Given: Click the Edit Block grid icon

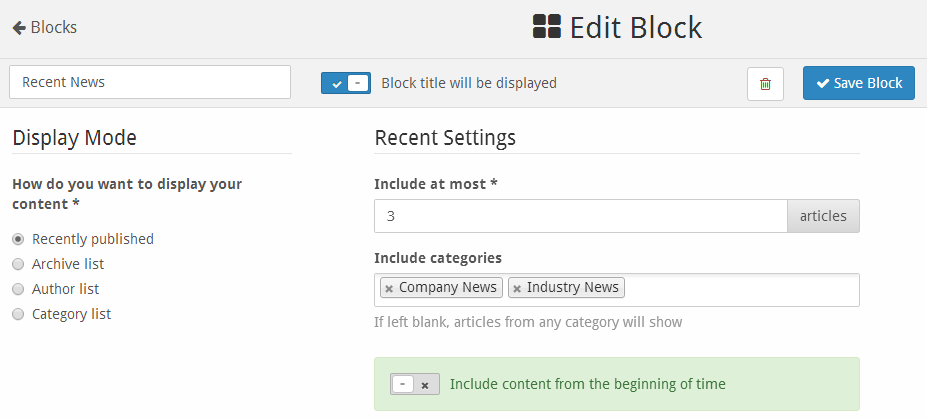Looking at the screenshot, I should [x=546, y=27].
